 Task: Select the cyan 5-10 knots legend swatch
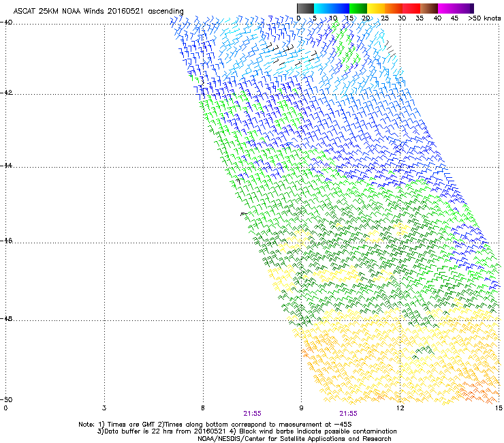323,8
